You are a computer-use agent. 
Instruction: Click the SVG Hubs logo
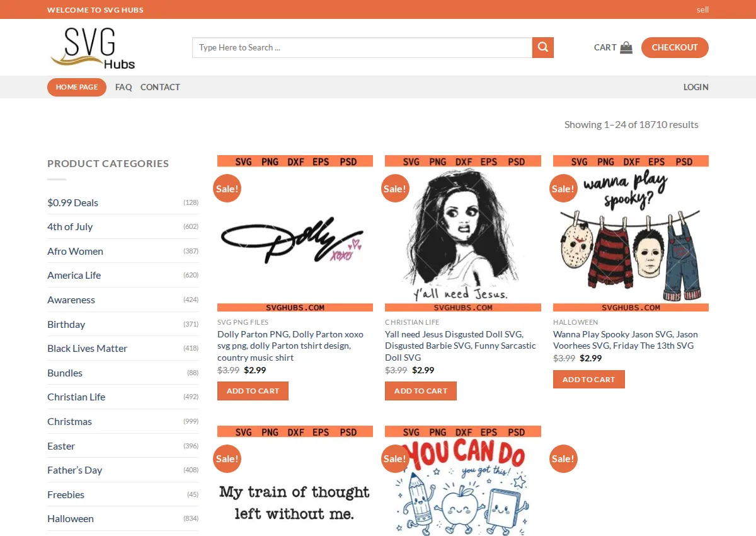tap(93, 47)
